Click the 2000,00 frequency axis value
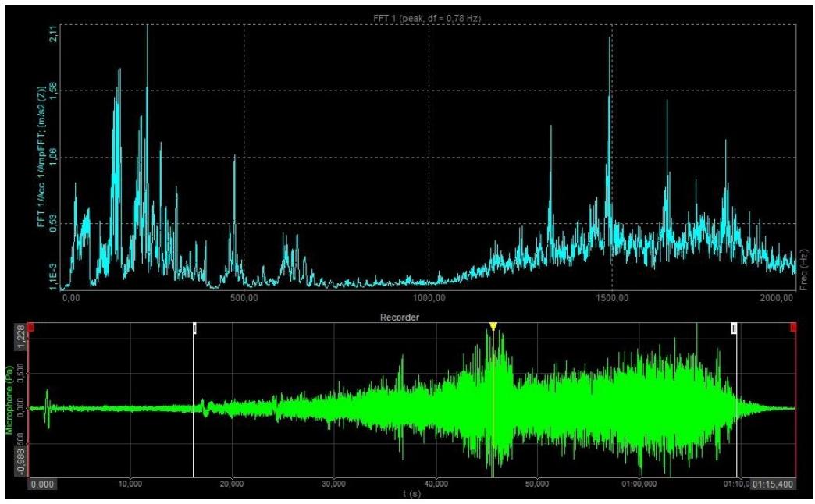 (777, 298)
